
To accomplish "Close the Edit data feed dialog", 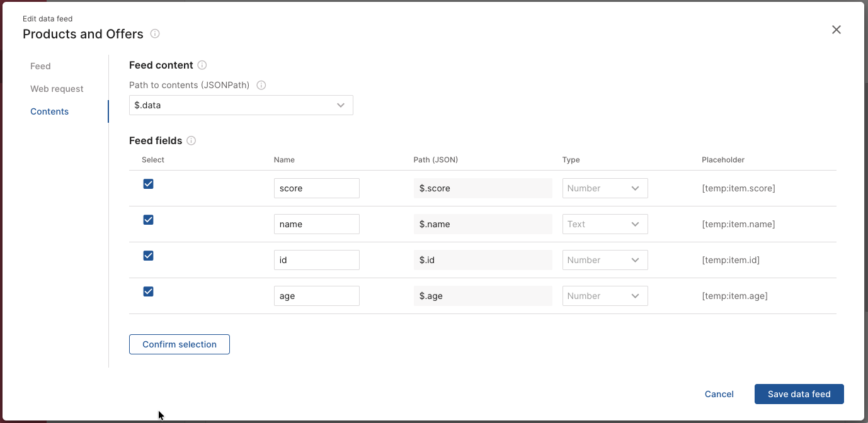I will (x=836, y=30).
